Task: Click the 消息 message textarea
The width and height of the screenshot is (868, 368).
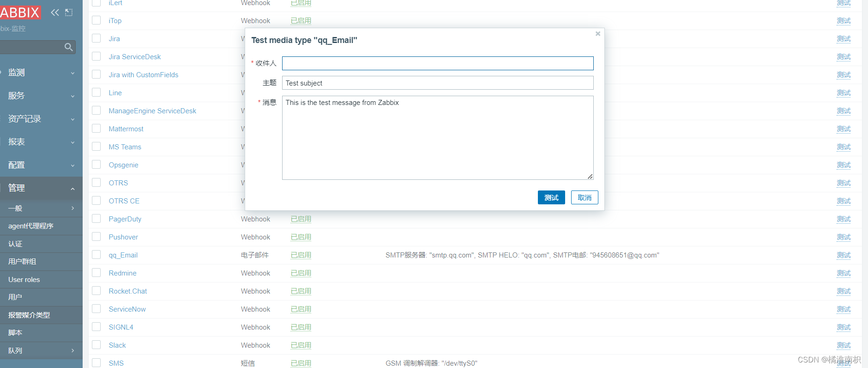Action: pos(438,138)
